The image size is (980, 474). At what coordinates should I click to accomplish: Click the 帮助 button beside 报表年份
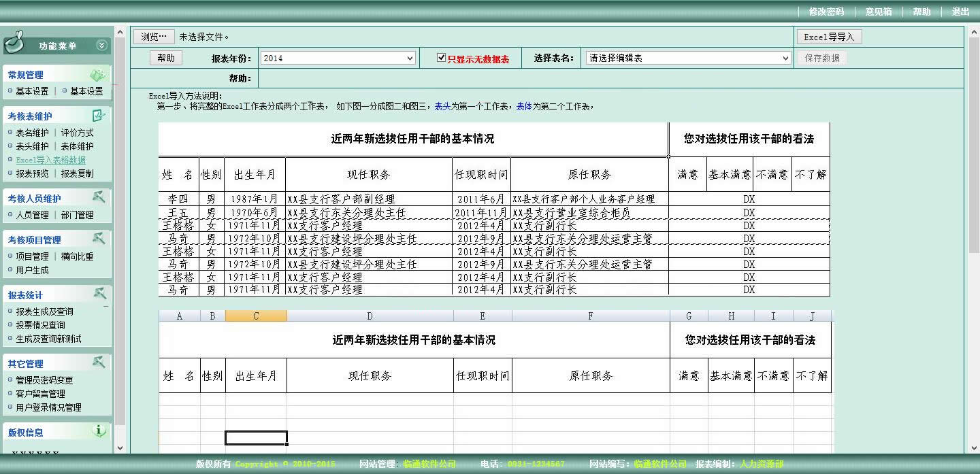(x=165, y=58)
